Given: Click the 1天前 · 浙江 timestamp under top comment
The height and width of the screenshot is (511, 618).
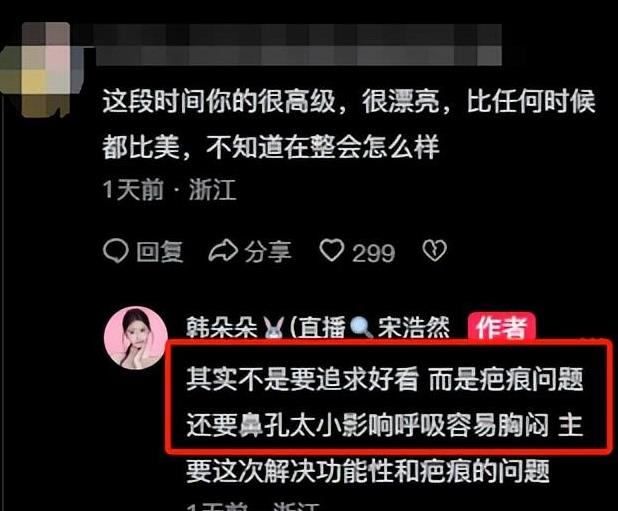Looking at the screenshot, I should click(169, 190).
